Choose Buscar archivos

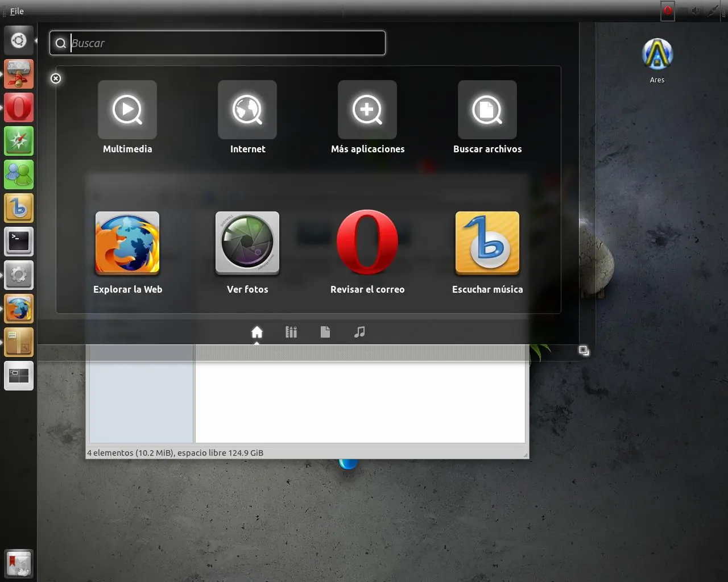[x=487, y=110]
